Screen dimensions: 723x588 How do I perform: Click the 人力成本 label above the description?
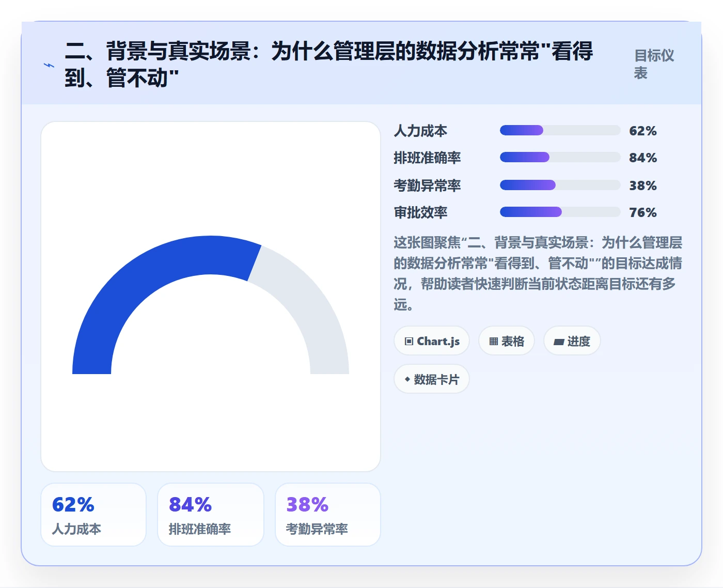pyautogui.click(x=420, y=131)
